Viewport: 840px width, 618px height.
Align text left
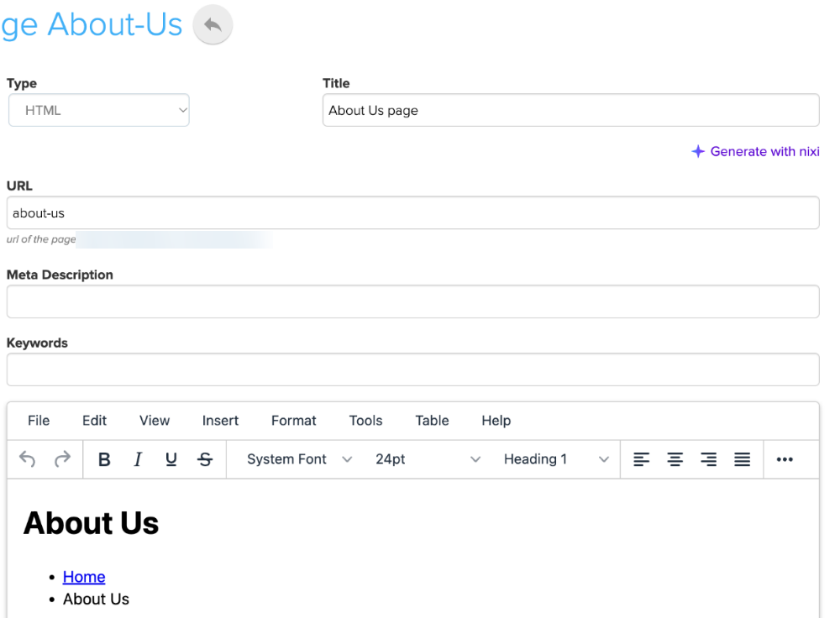click(641, 459)
